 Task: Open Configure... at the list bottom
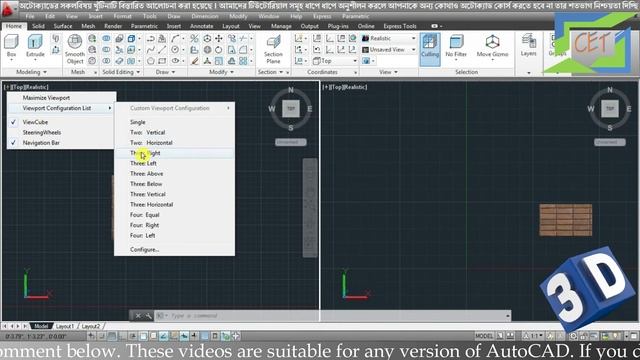(x=174, y=249)
